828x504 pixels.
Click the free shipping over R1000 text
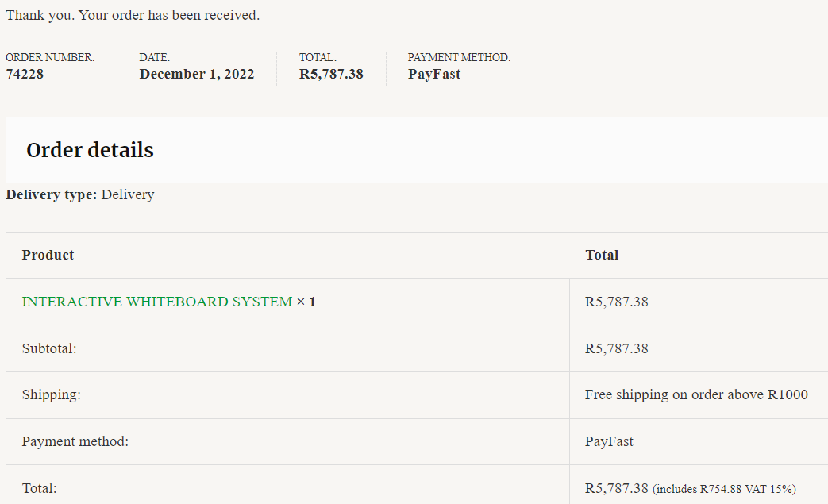pos(696,394)
